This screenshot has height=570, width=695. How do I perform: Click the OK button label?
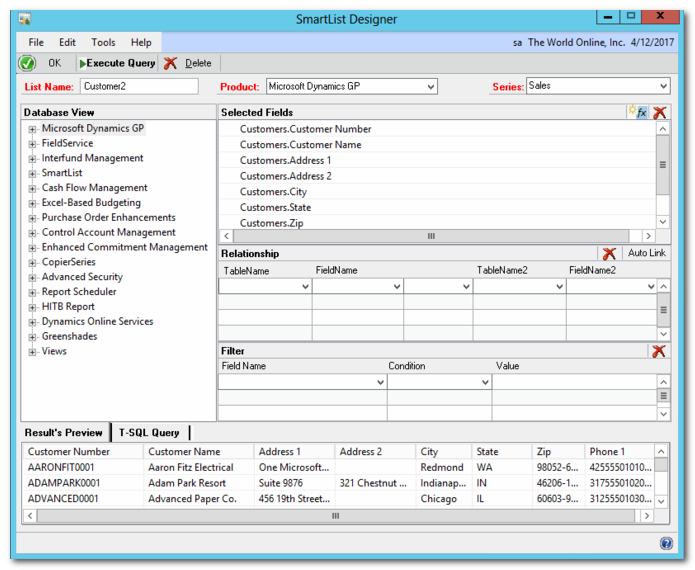point(55,63)
